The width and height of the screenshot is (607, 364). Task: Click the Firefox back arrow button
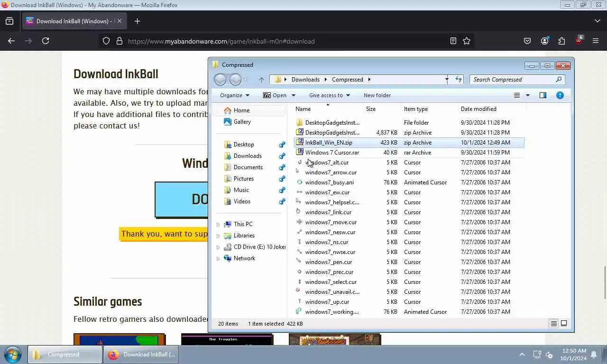[11, 41]
